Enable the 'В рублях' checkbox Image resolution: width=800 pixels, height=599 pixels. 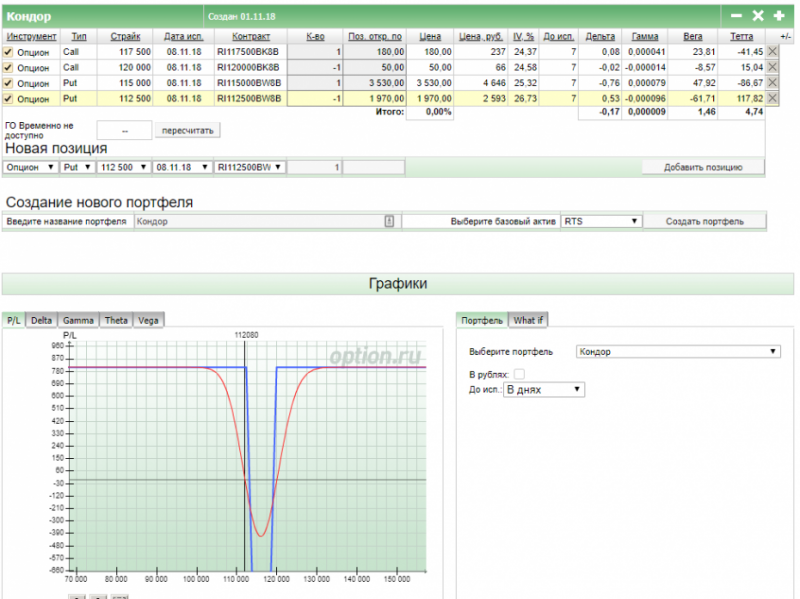coord(519,374)
